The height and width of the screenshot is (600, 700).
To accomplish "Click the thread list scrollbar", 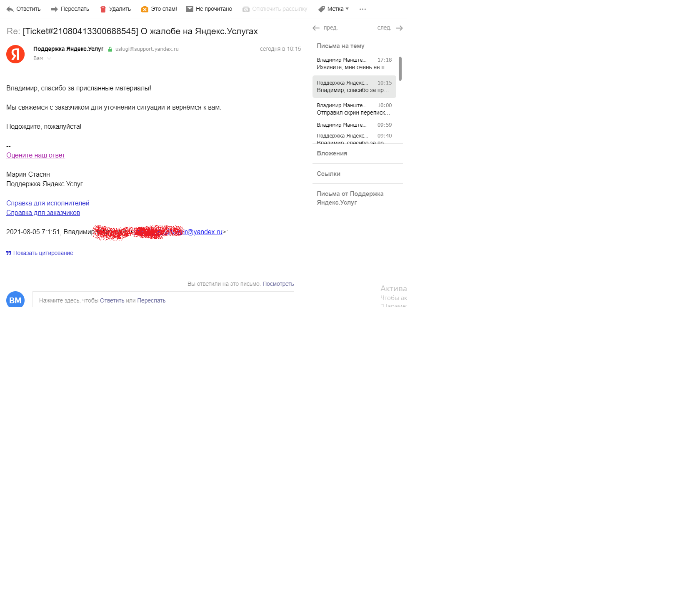I will (400, 69).
